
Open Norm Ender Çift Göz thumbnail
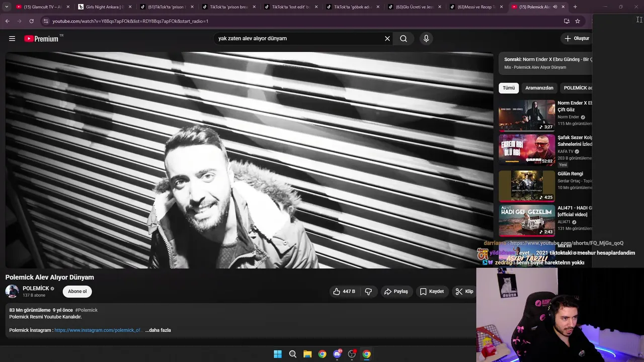[x=527, y=115]
